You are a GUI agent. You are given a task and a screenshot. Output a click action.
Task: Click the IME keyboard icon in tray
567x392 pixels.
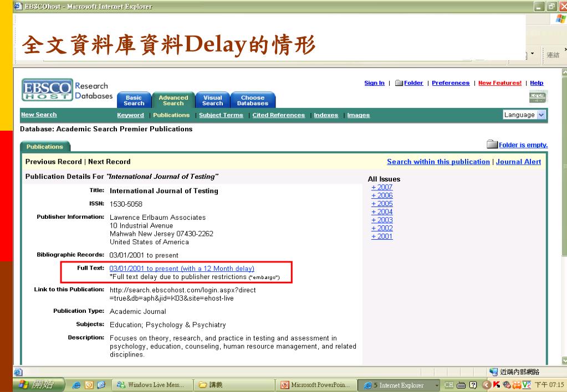pyautogui.click(x=461, y=385)
